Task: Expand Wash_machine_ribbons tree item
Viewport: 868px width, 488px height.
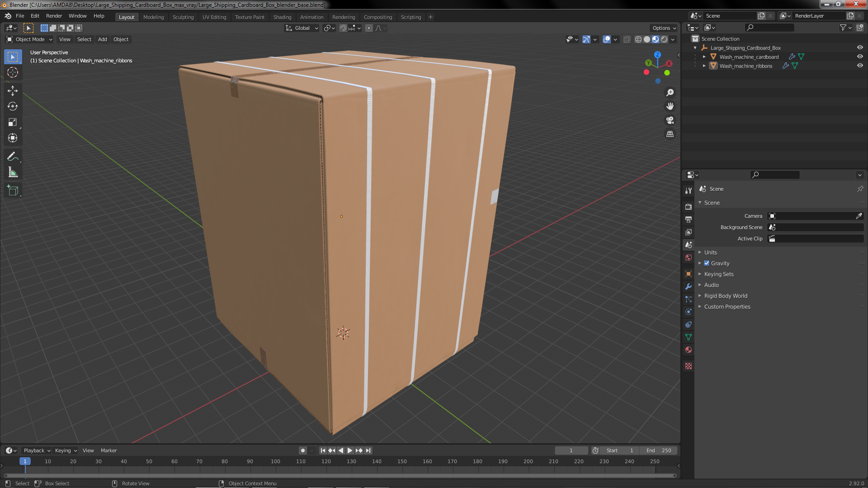Action: tap(704, 66)
